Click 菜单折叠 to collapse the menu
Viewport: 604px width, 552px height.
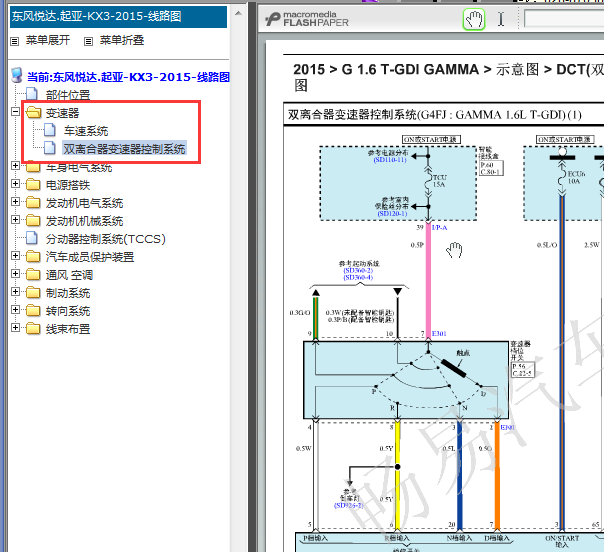point(122,40)
